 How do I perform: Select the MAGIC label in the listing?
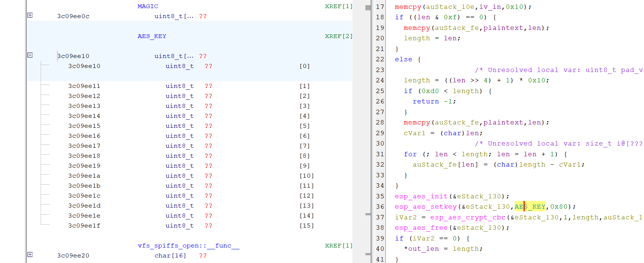click(148, 6)
